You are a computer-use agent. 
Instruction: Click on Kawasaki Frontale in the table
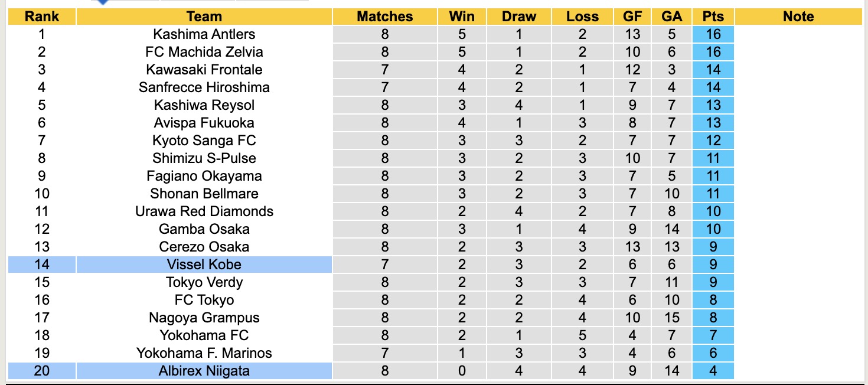point(204,70)
